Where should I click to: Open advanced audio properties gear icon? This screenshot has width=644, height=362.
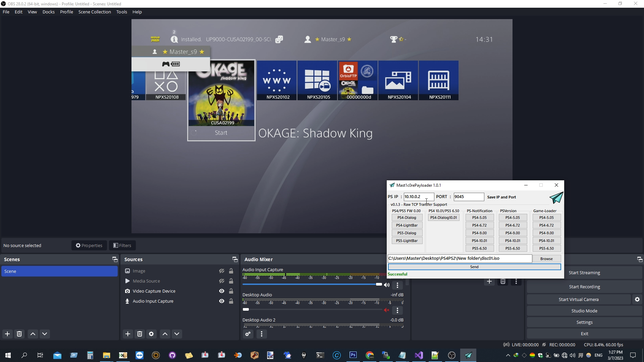(248, 334)
